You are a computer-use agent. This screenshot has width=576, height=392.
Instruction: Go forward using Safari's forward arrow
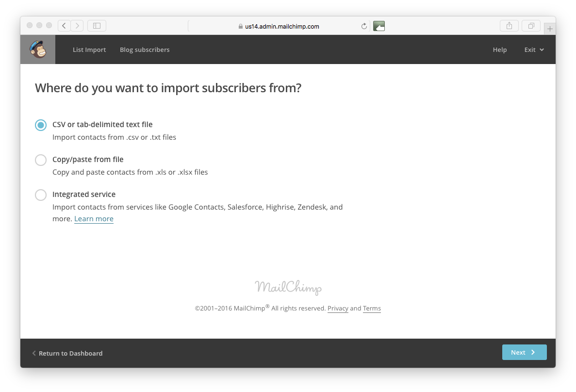tap(77, 26)
